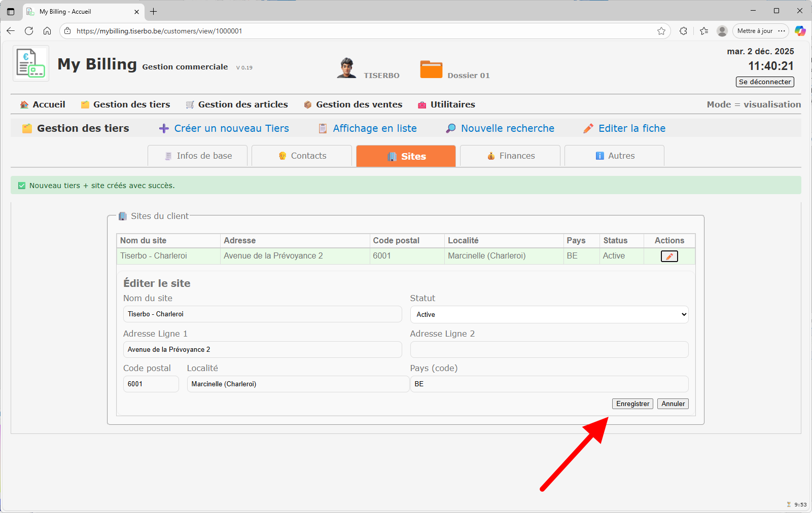
Task: Open Copilot from the browser toolbar
Action: coord(800,31)
